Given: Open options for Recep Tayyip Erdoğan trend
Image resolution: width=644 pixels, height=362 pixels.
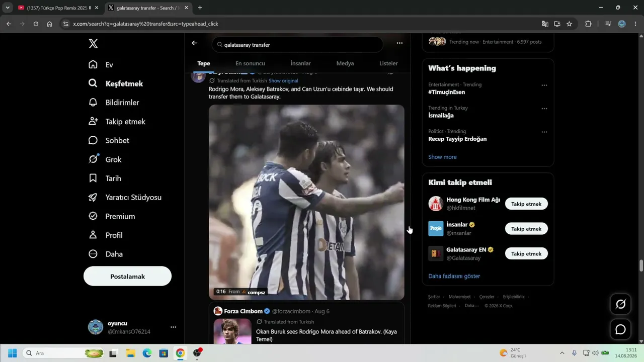Looking at the screenshot, I should [544, 132].
